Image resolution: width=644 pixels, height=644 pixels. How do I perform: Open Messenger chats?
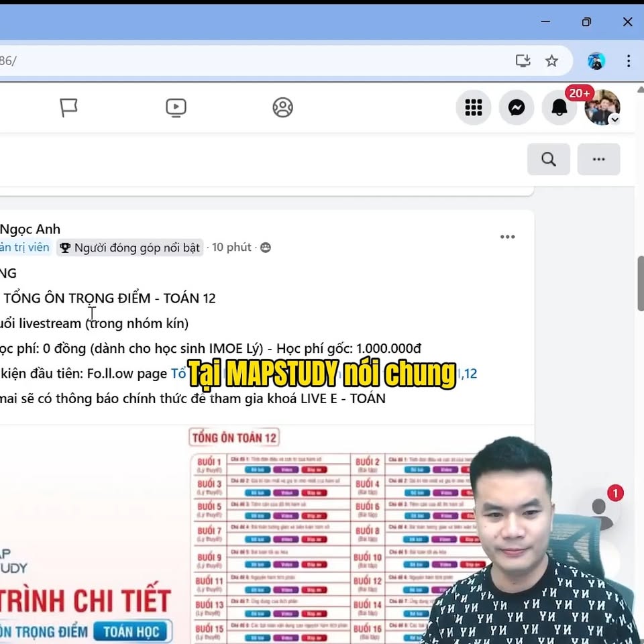coord(517,107)
